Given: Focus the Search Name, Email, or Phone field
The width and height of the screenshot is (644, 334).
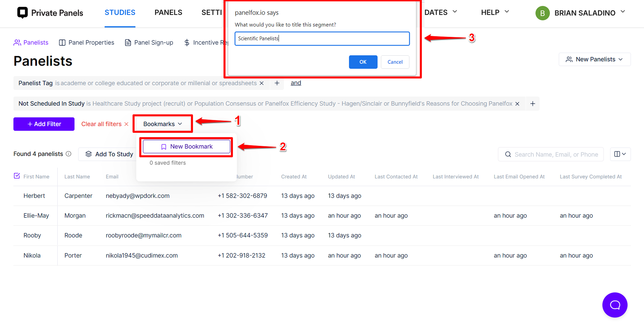Looking at the screenshot, I should (x=551, y=154).
